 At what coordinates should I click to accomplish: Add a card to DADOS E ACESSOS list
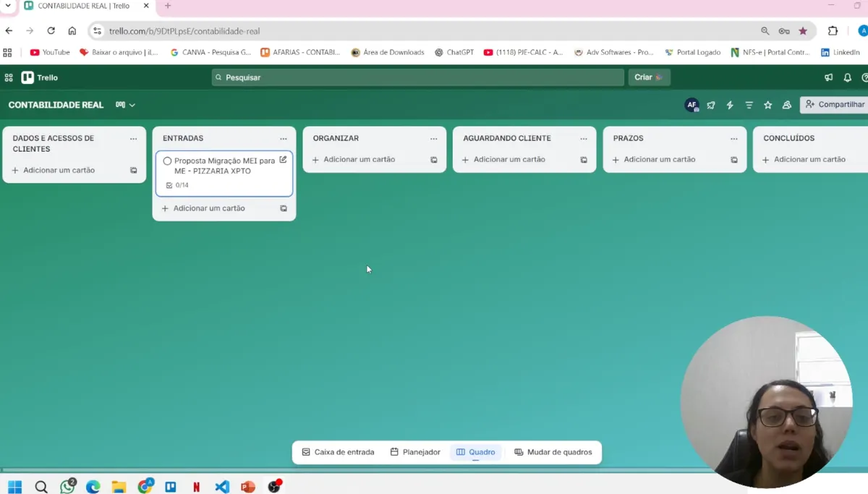coord(54,171)
